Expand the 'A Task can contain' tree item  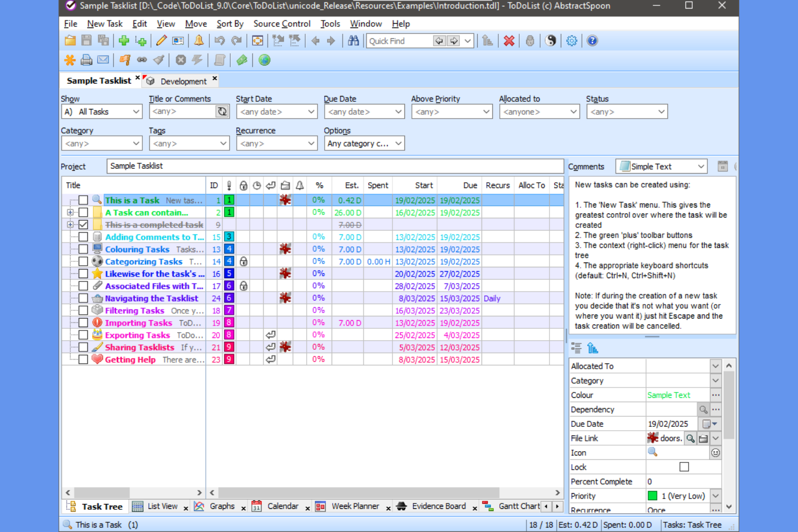tap(70, 212)
